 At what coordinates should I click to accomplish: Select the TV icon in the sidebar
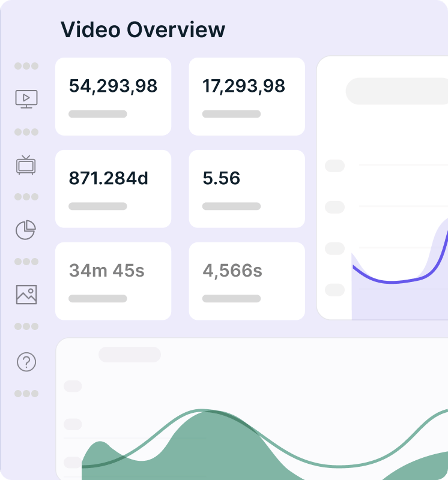coord(26,164)
